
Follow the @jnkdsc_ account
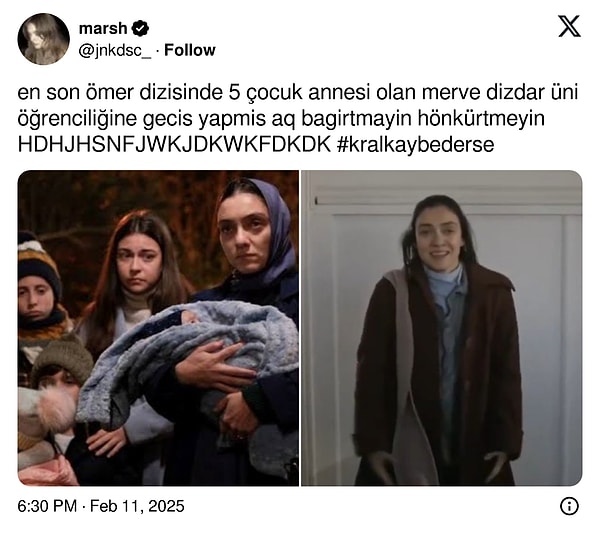tap(189, 50)
